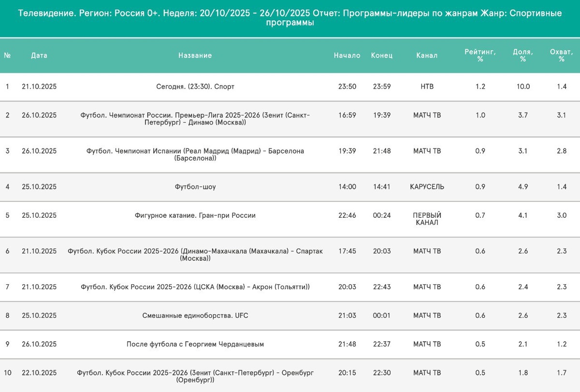The height and width of the screenshot is (392, 580).
Task: Click date "21.10.2025" in the НТВ row
Action: pyautogui.click(x=40, y=87)
